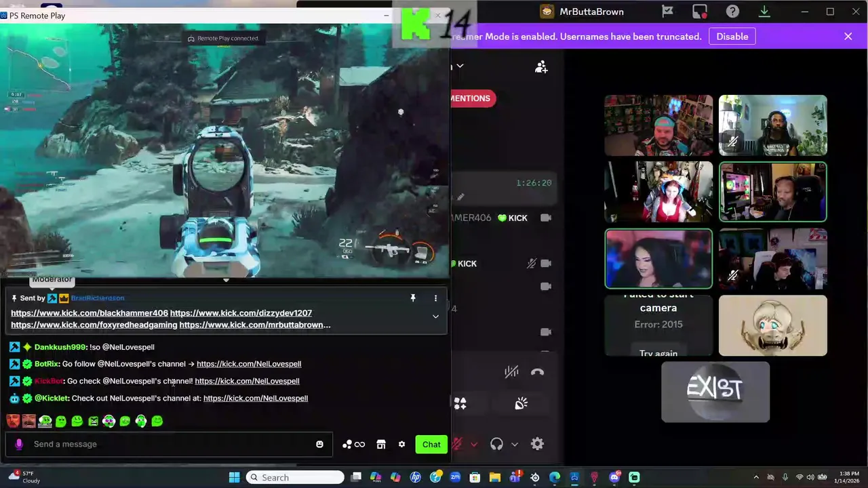
Task: Open the Discord inbox flag icon
Action: coord(667,11)
